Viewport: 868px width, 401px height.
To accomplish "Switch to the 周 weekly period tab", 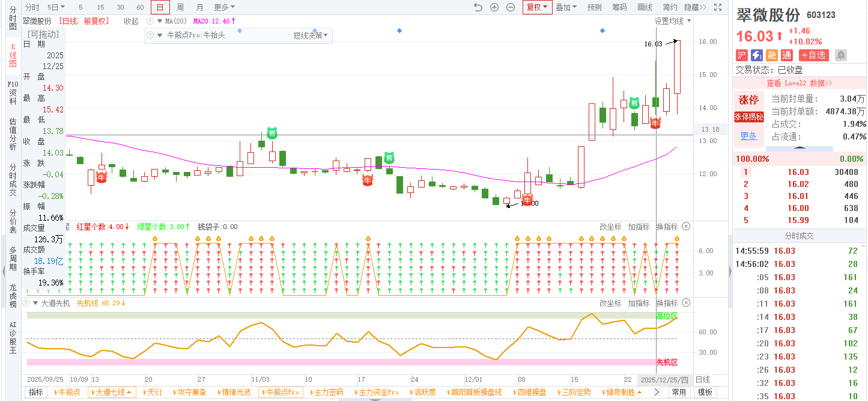I will (x=180, y=7).
